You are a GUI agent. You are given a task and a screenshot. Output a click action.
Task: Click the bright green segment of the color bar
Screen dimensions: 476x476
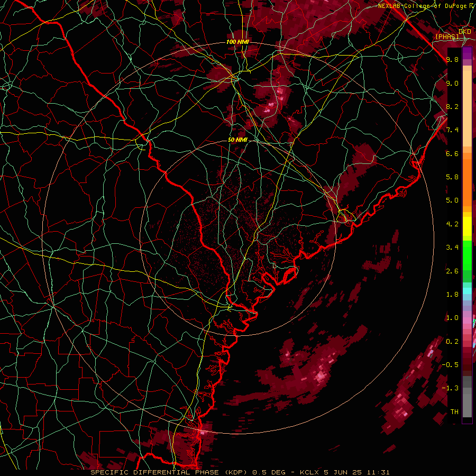pos(467,257)
